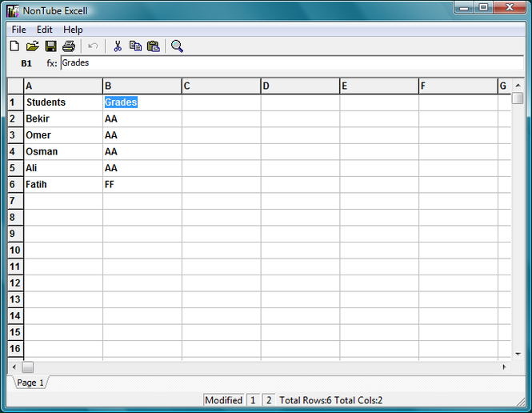Select Osman's AA grade cell
The height and width of the screenshot is (413, 532).
click(142, 152)
